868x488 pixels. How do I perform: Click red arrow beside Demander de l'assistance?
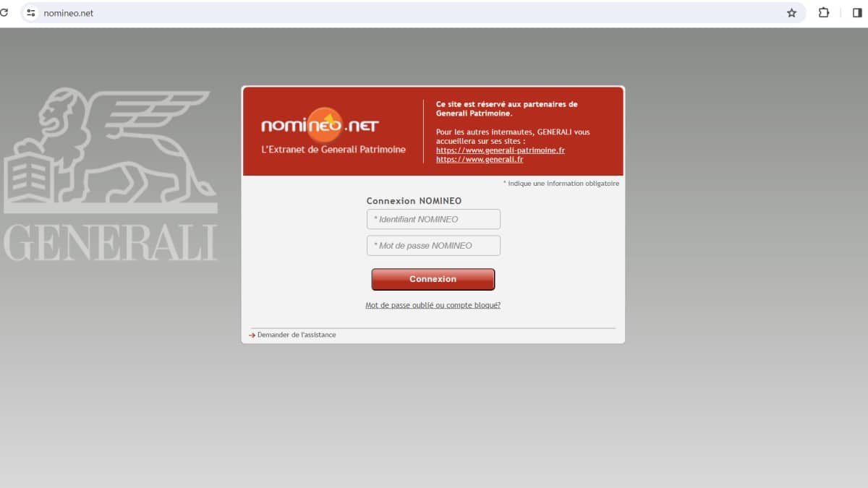click(x=252, y=335)
